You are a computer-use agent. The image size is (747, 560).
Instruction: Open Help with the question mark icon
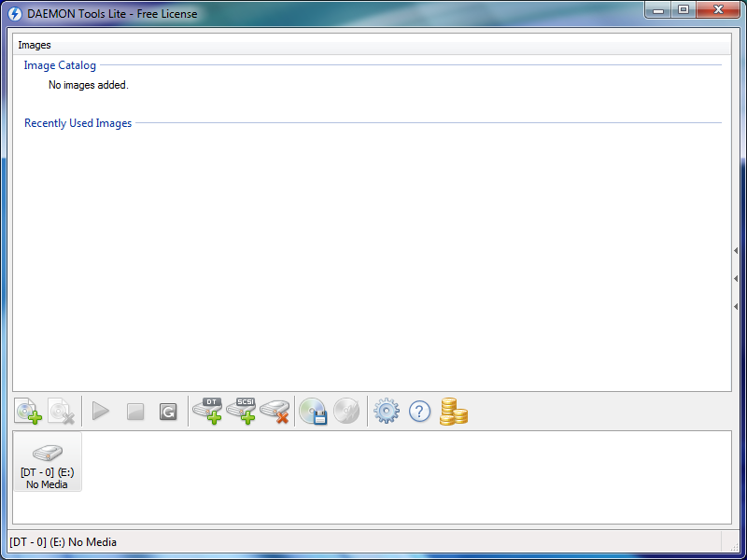pyautogui.click(x=419, y=412)
